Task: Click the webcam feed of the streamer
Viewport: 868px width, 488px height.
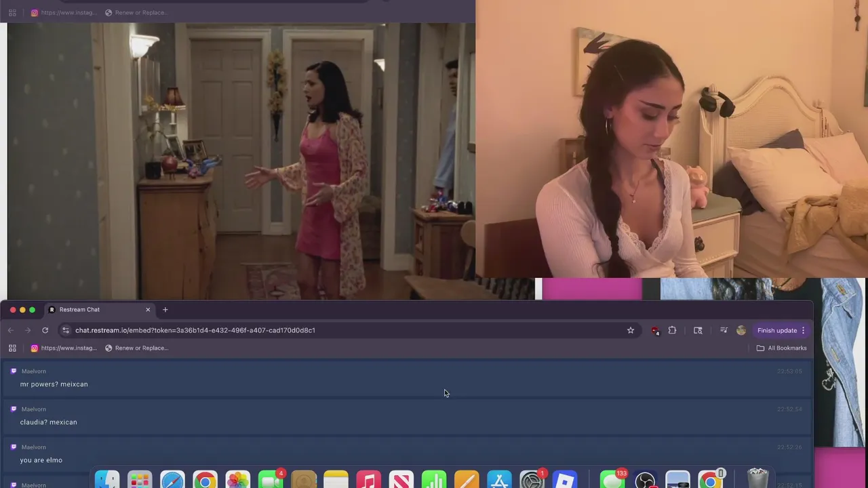Action: [x=671, y=139]
